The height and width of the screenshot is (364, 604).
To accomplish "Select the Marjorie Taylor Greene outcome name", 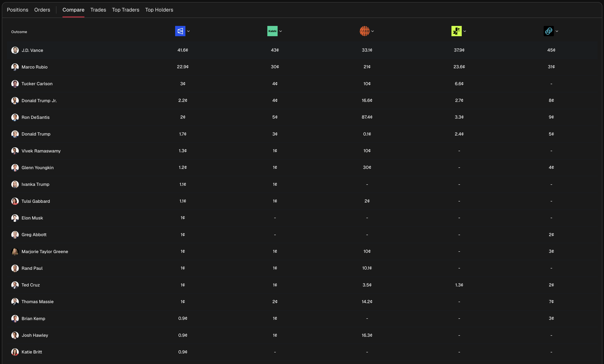I will [x=45, y=252].
